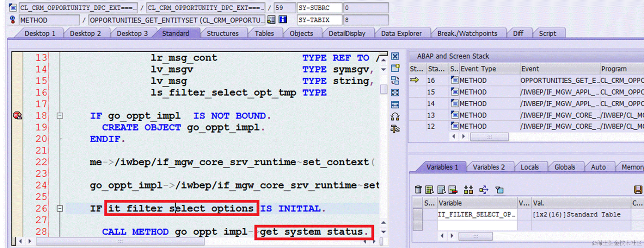Click the breakpoint stop icon at line 18
The height and width of the screenshot is (248, 644).
point(18,116)
